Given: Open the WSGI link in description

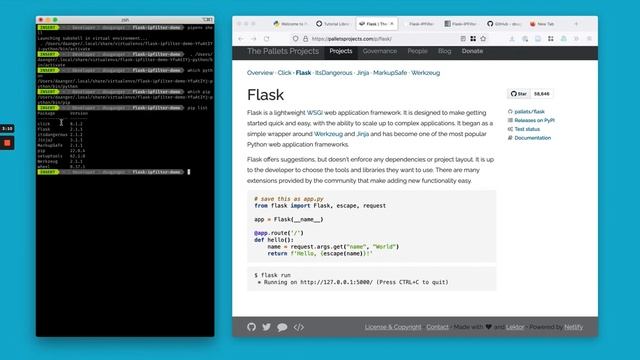Looking at the screenshot, I should point(315,113).
